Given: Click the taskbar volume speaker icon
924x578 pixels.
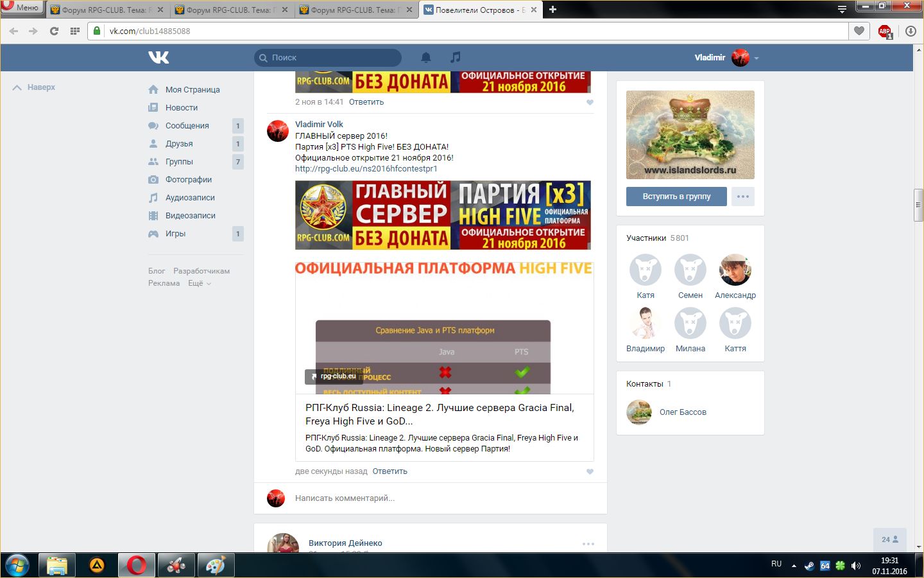Looking at the screenshot, I should pos(855,566).
